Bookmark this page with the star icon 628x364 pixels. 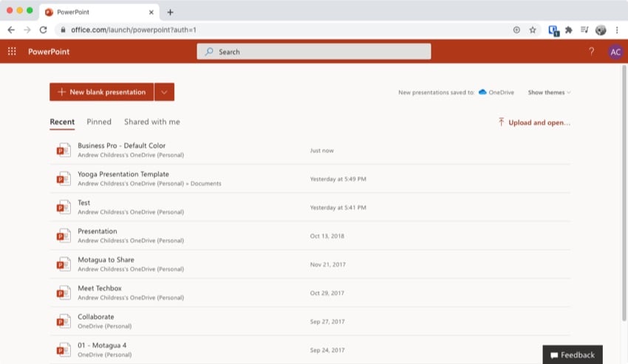pos(533,30)
